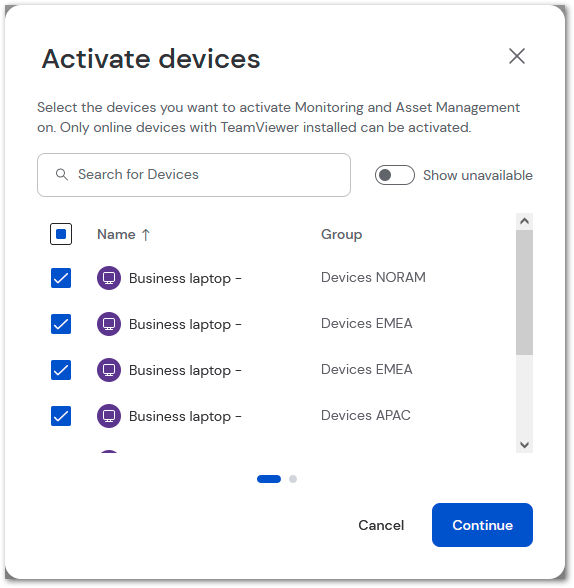
Task: Click the second Devices EMEA laptop icon
Action: (x=109, y=370)
